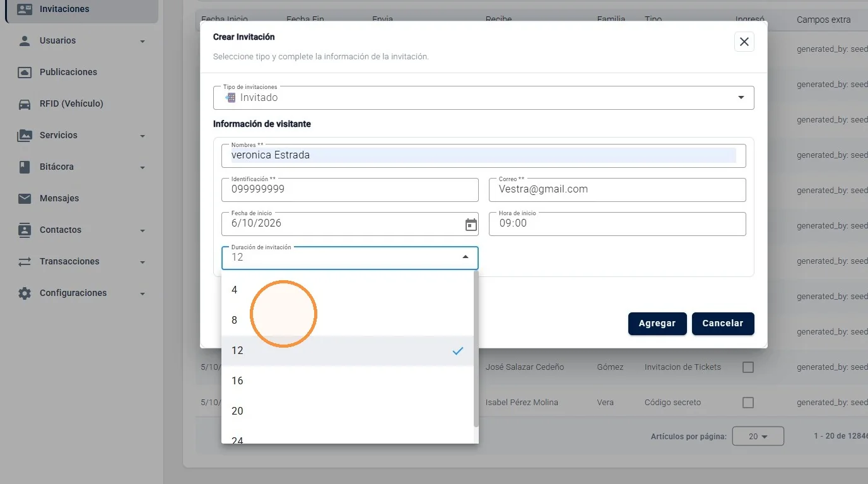Image resolution: width=868 pixels, height=484 pixels.
Task: Expand the Transacciones submenu arrow
Action: (x=143, y=263)
